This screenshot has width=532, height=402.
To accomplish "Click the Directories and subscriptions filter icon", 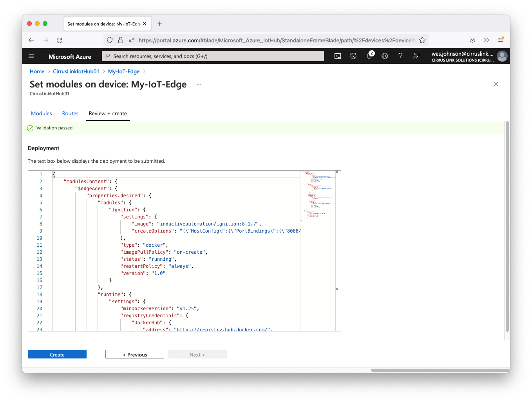I will pyautogui.click(x=353, y=56).
